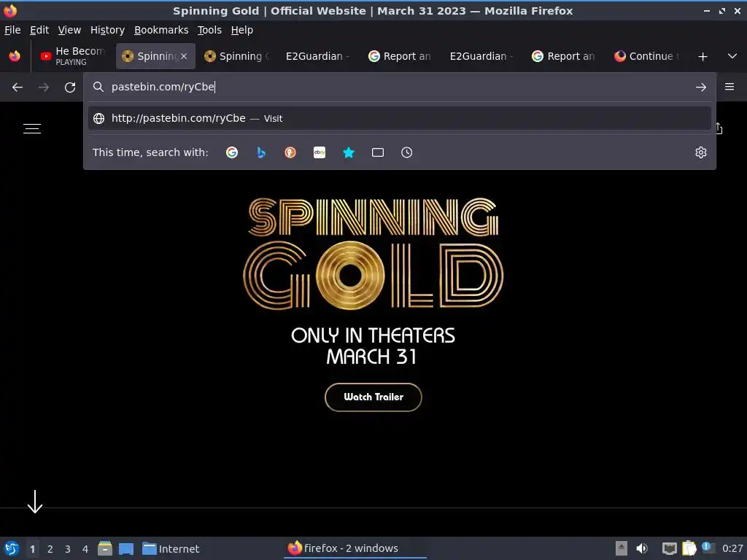Viewport: 747px width, 560px height.
Task: Open the Firefox View pinned tab icon
Action: pos(15,56)
